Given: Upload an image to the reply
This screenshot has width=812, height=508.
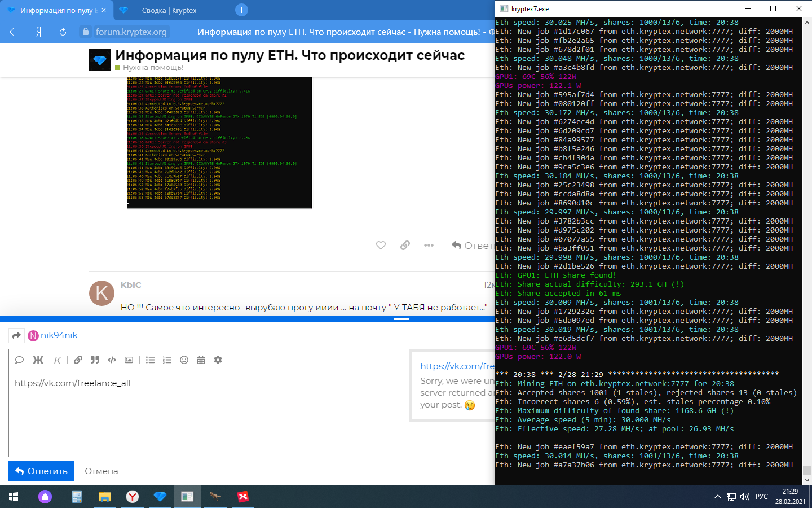Looking at the screenshot, I should (129, 360).
